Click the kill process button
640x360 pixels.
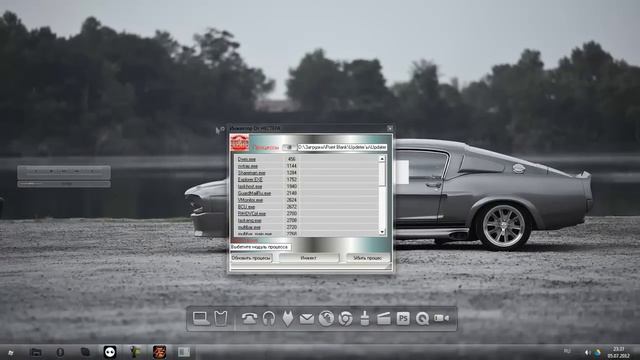click(x=367, y=258)
